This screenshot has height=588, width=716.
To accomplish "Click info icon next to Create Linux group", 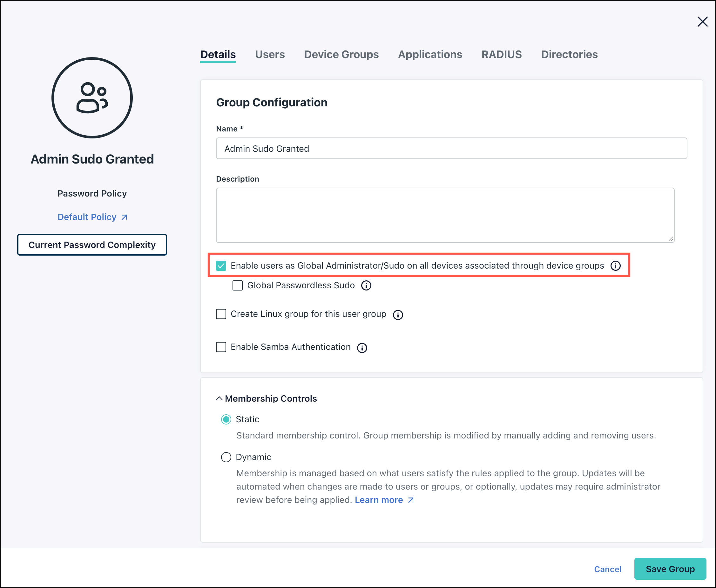I will click(x=398, y=315).
